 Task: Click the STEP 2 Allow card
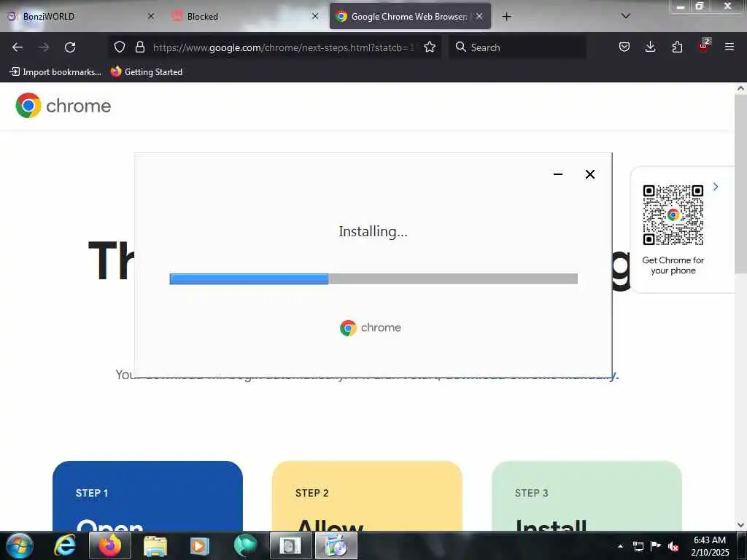[368, 496]
